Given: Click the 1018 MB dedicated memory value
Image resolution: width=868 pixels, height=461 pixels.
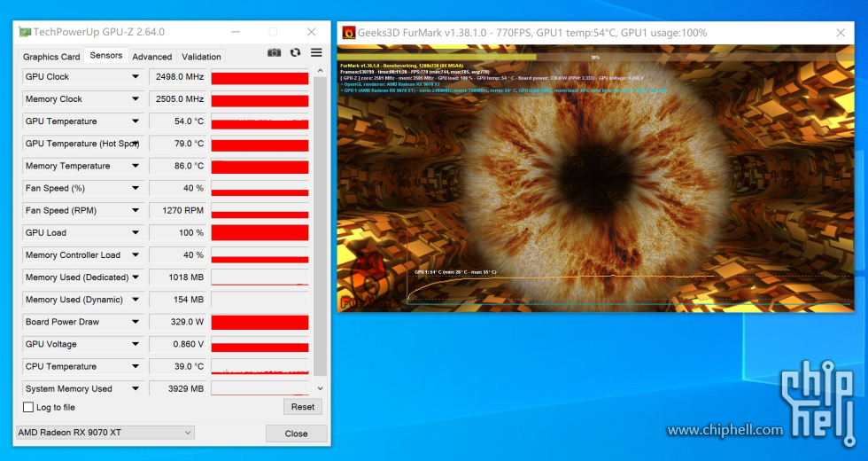Looking at the screenshot, I should point(178,277).
